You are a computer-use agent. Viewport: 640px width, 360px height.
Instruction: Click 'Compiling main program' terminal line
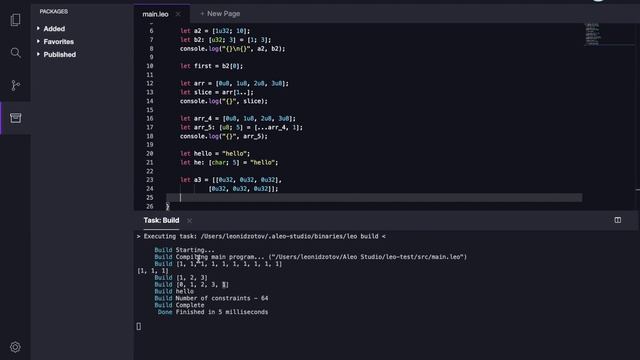click(311, 257)
